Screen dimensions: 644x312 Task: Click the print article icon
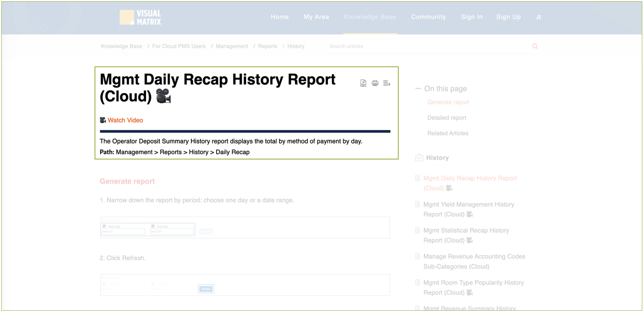pyautogui.click(x=375, y=83)
